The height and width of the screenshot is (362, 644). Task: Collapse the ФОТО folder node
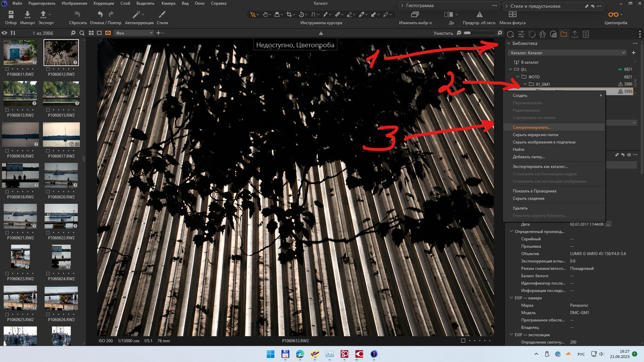pyautogui.click(x=518, y=76)
